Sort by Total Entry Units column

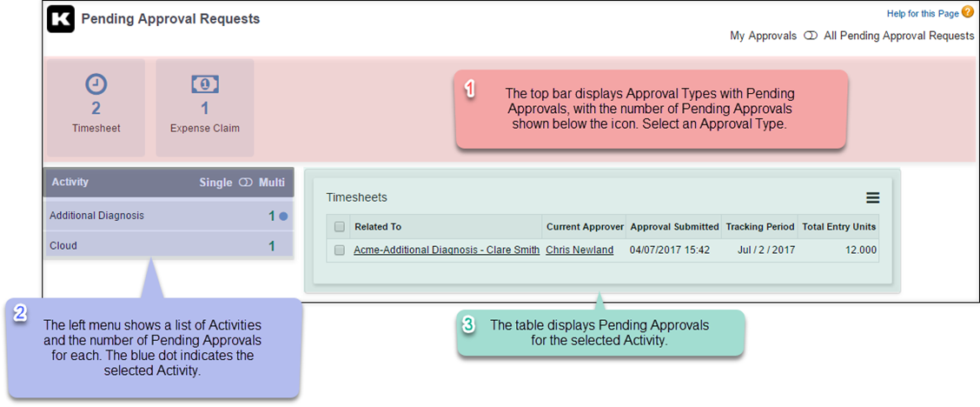(x=838, y=227)
